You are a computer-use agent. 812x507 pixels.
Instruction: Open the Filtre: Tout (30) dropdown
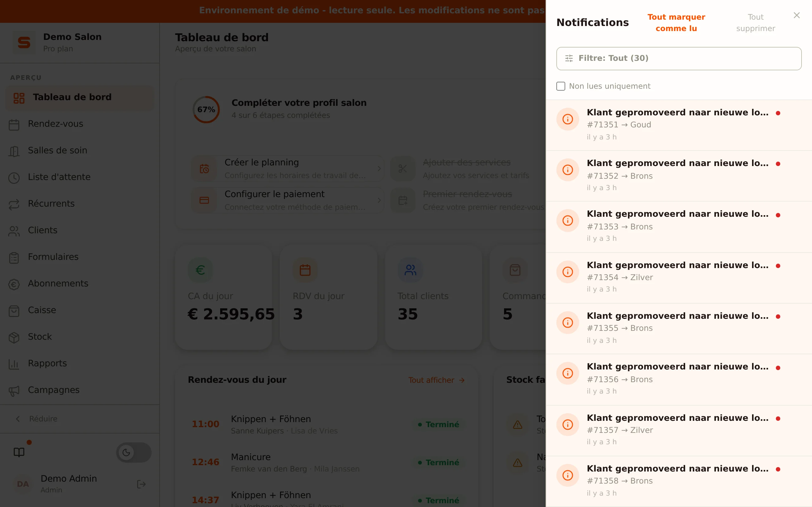pyautogui.click(x=679, y=58)
